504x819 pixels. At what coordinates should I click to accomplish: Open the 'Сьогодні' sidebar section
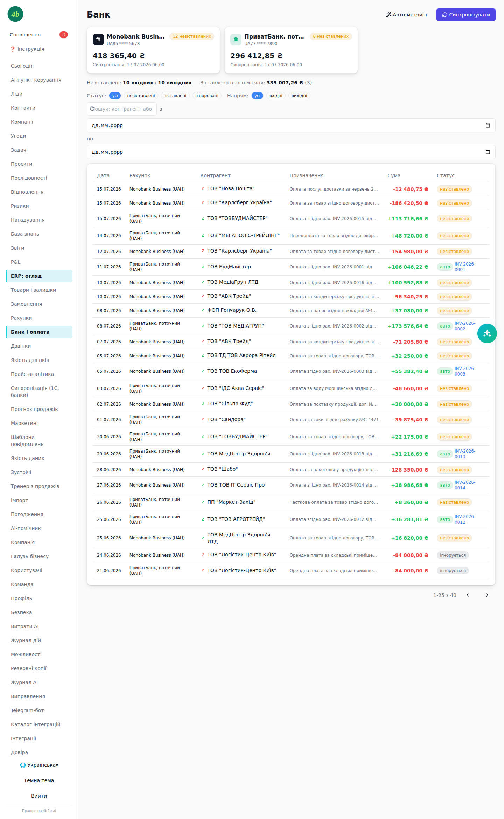[x=39, y=66]
